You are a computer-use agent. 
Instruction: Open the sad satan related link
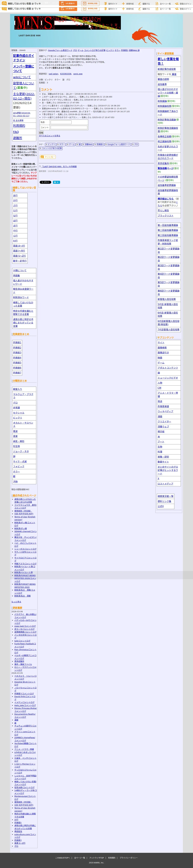(54, 74)
